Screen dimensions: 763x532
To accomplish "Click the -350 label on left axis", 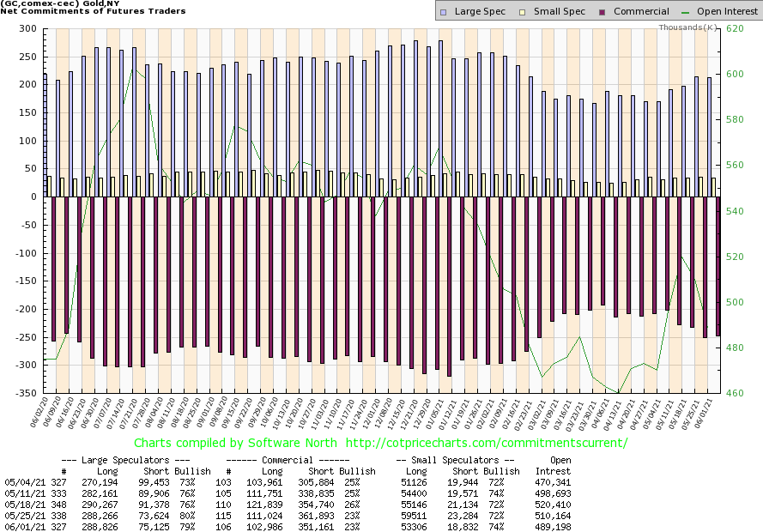I will click(23, 394).
